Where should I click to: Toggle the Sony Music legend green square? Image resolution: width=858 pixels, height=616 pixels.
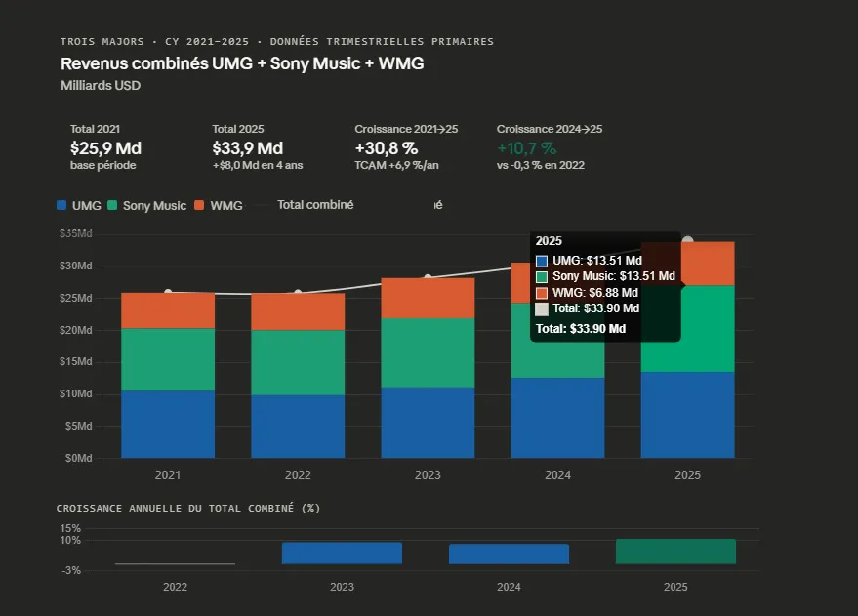(x=113, y=206)
